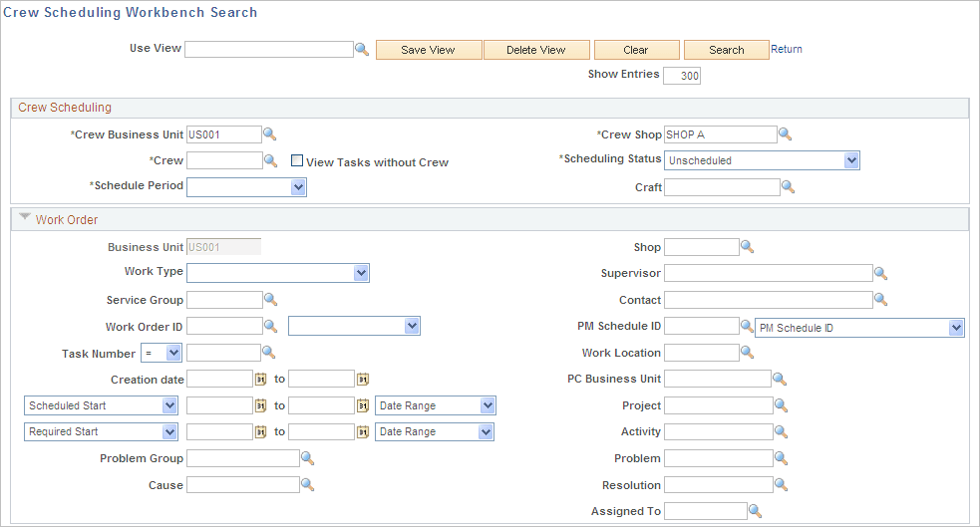Open the Schedule Period dropdown
The width and height of the screenshot is (980, 527).
[x=246, y=187]
